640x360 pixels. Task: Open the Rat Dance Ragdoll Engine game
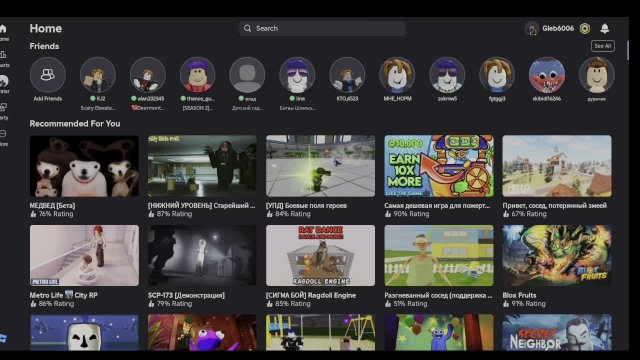[x=320, y=256]
